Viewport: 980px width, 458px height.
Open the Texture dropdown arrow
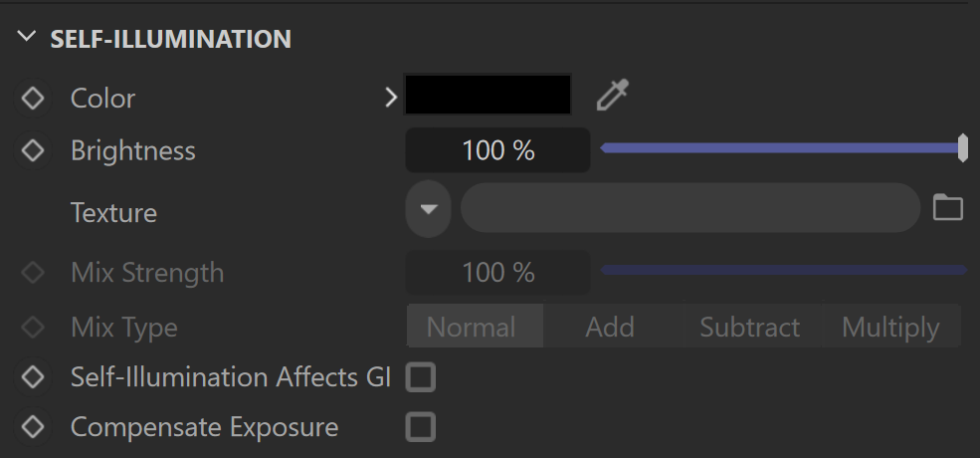point(428,208)
